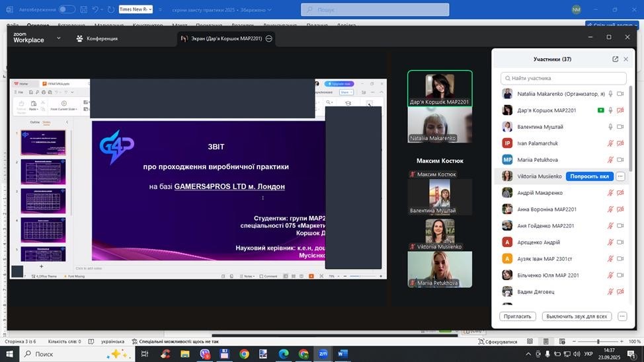Viewport: 644px width, 362px height.
Task: Click the Попросить вкл button
Action: [589, 176]
